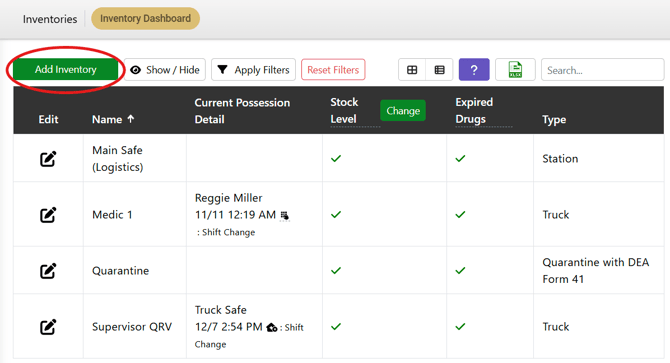
Task: Click the Expired Drugs column header
Action: pos(474,111)
